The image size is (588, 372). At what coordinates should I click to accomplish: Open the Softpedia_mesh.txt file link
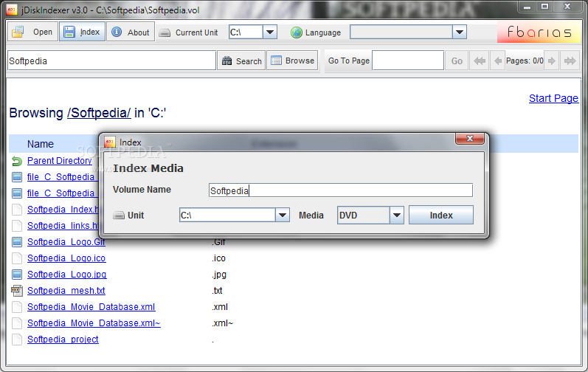tap(66, 291)
